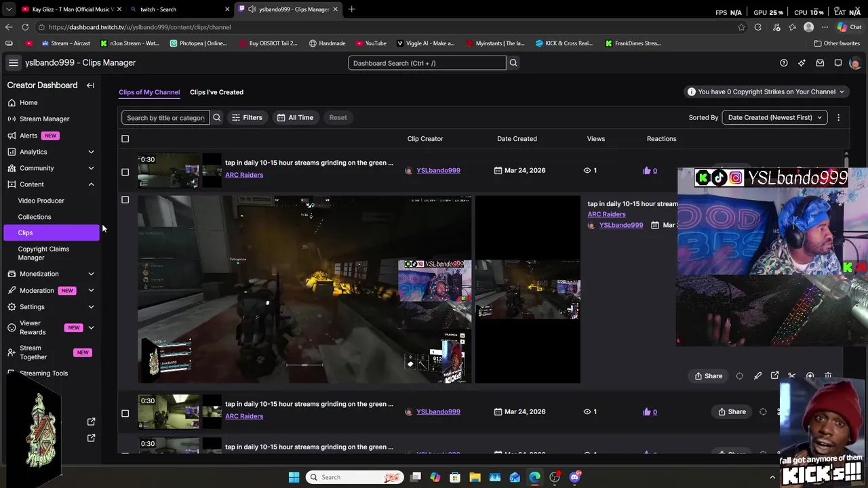Open browser extensions puzzle icon
Screen dimensions: 868x488
click(758, 27)
